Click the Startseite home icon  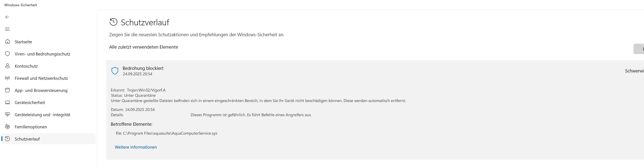pyautogui.click(x=7, y=42)
